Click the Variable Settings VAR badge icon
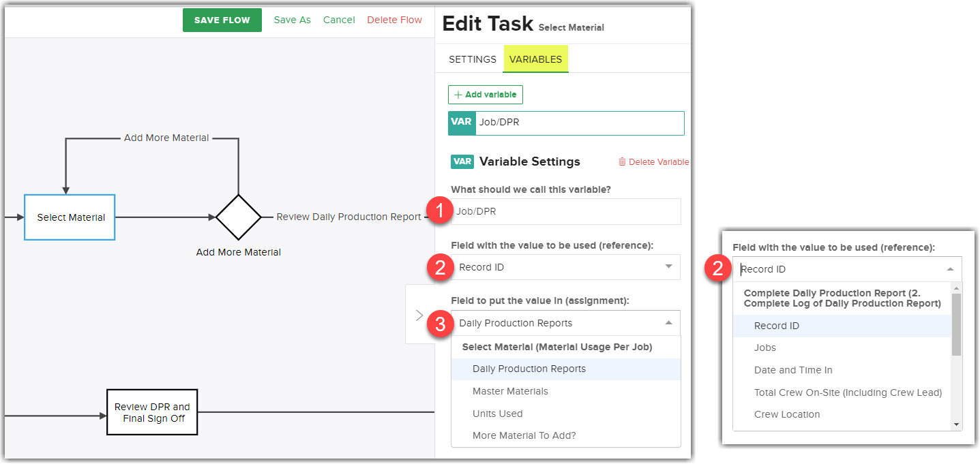980x464 pixels. tap(462, 161)
